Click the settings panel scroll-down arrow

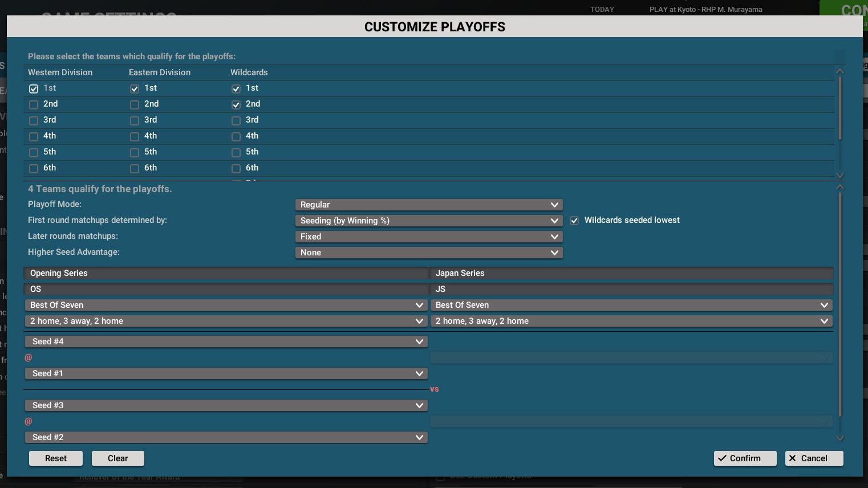click(839, 438)
